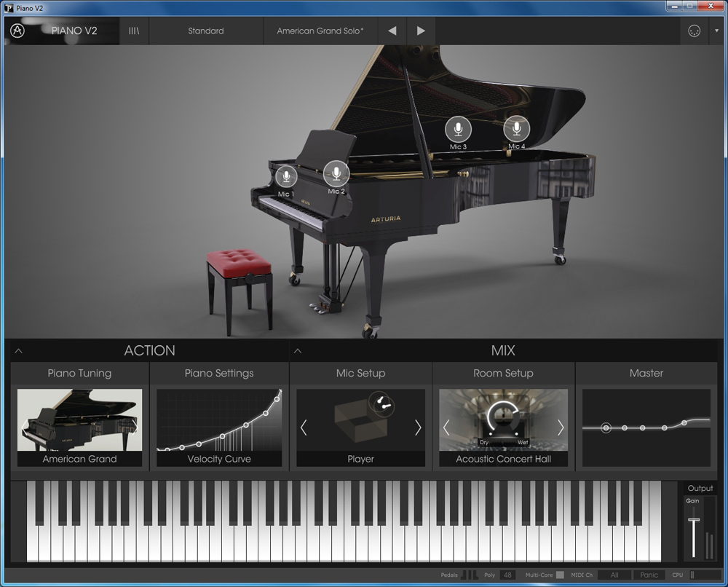This screenshot has width=728, height=587.
Task: Toggle the Multi-Core checkbox
Action: (x=560, y=575)
